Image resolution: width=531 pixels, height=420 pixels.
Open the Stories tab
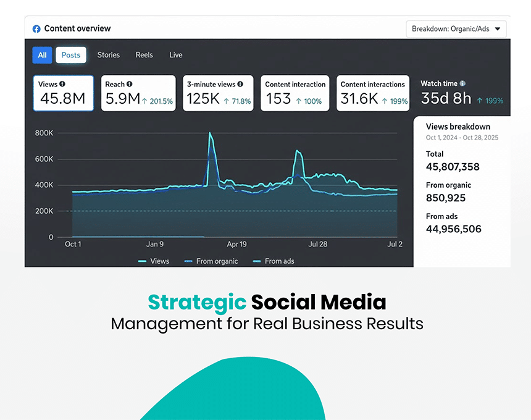[x=109, y=55]
